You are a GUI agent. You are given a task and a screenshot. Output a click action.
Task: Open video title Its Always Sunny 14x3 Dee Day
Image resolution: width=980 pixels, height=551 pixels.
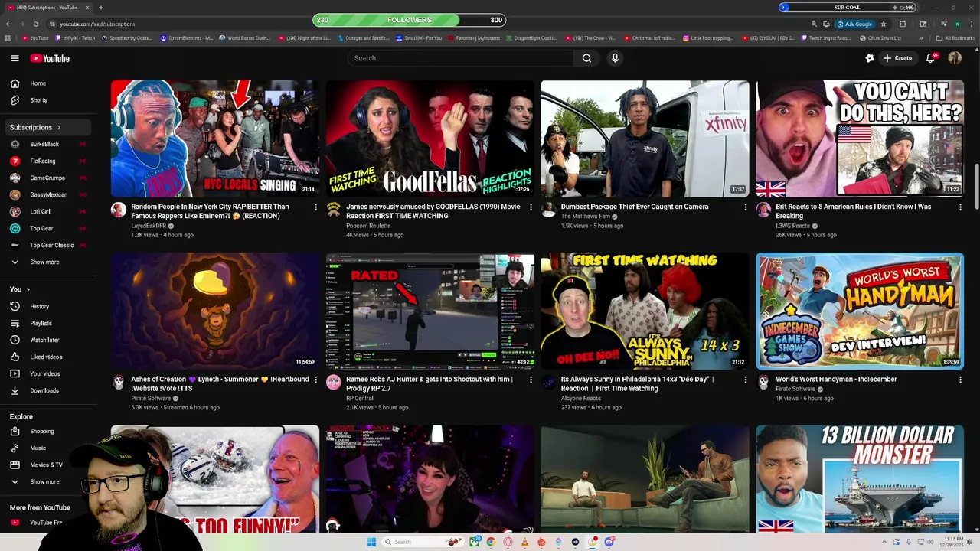(637, 383)
